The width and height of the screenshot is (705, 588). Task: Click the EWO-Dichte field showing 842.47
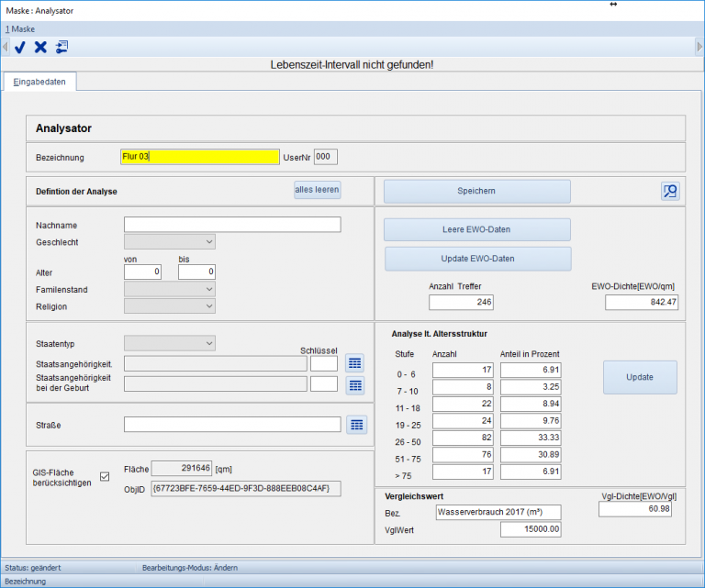coord(642,303)
